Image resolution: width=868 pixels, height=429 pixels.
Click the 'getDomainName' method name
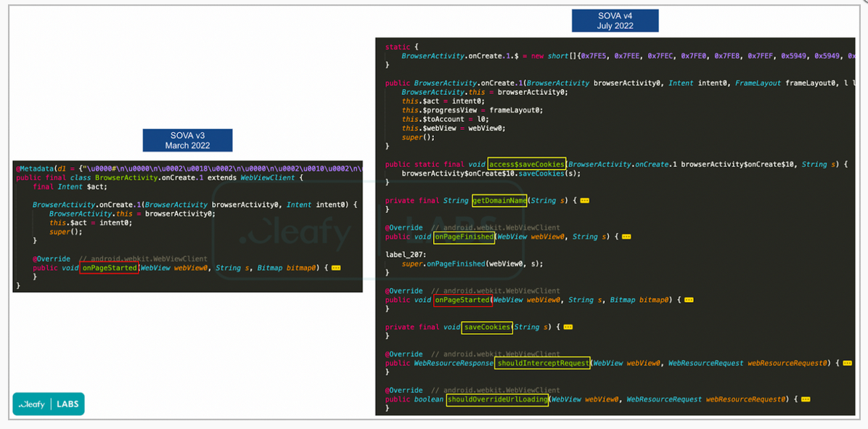pos(499,200)
